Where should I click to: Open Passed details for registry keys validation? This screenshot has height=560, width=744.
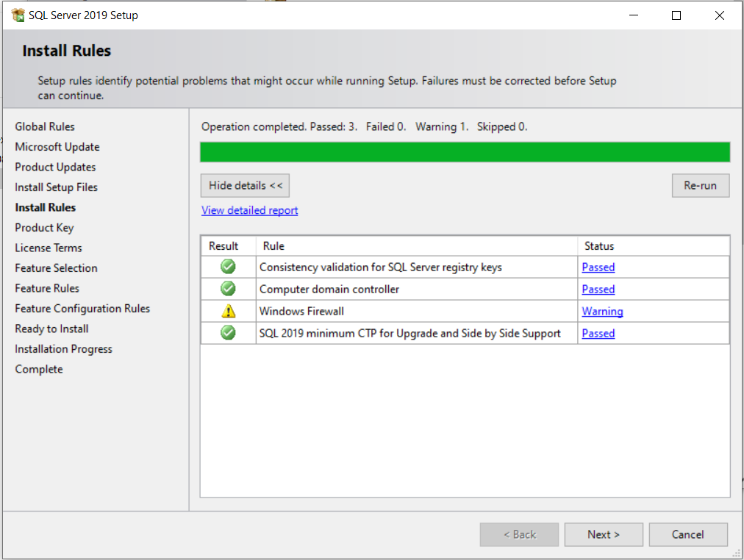(x=598, y=267)
